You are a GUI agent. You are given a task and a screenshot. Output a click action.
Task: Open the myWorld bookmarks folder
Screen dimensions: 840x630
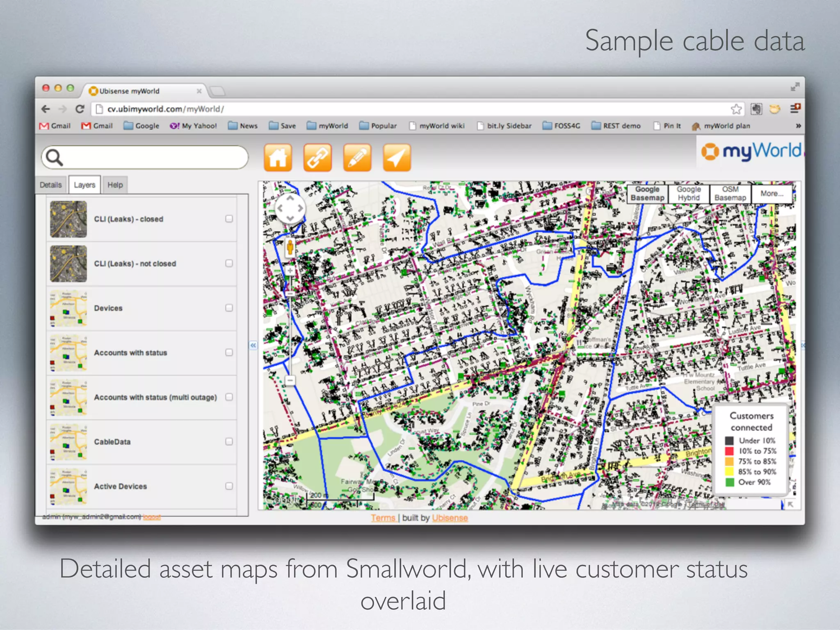(327, 126)
